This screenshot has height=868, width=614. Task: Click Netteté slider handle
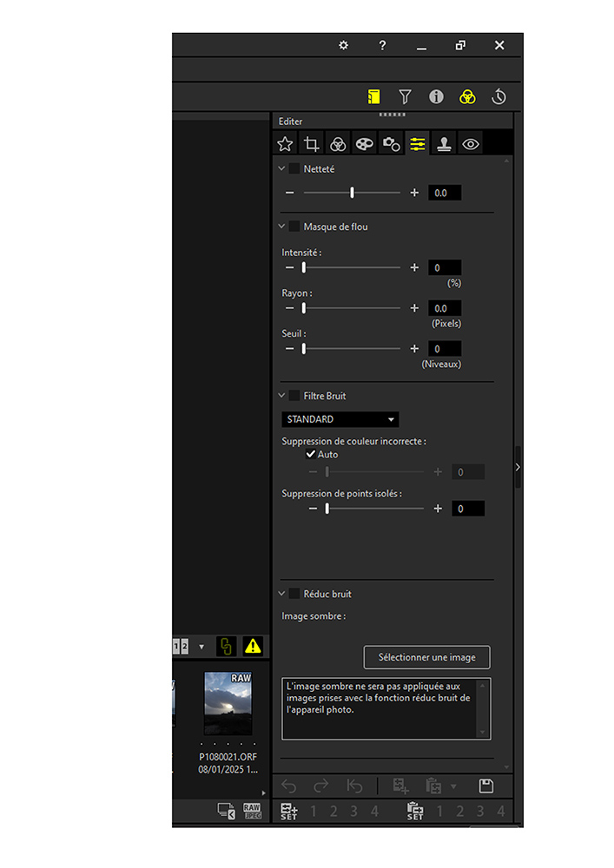352,193
